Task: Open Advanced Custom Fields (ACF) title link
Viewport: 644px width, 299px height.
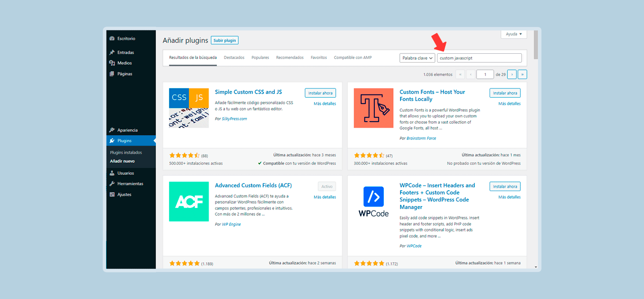Action: 253,186
